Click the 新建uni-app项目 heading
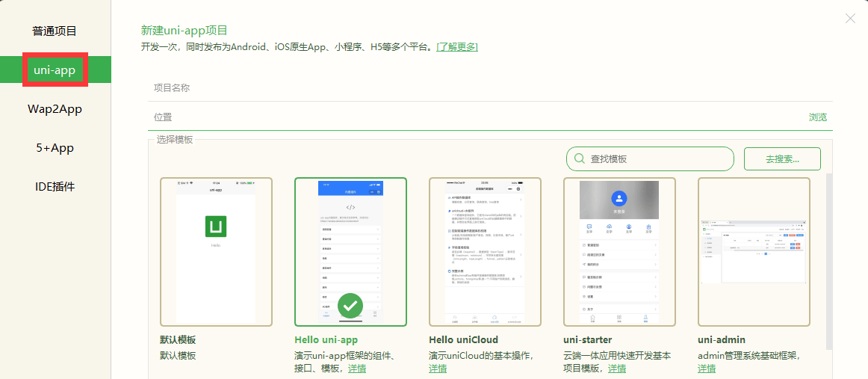 pos(185,31)
